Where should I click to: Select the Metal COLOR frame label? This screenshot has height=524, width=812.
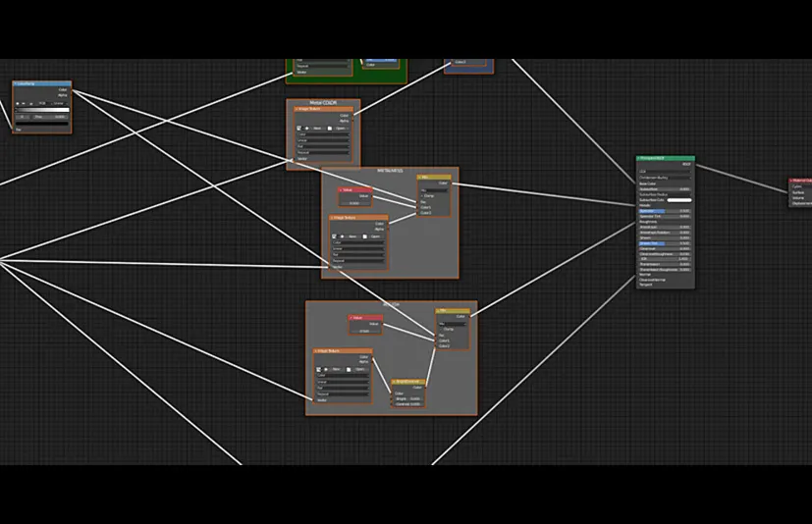pyautogui.click(x=323, y=102)
